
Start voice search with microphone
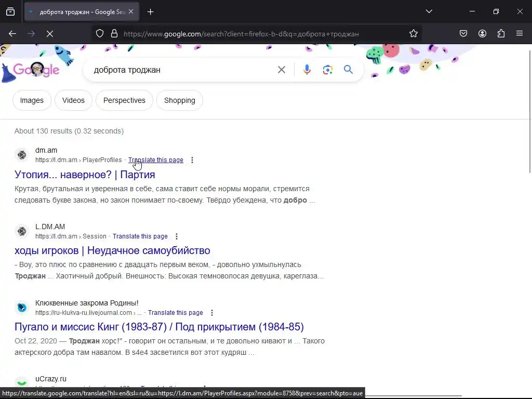tap(307, 70)
